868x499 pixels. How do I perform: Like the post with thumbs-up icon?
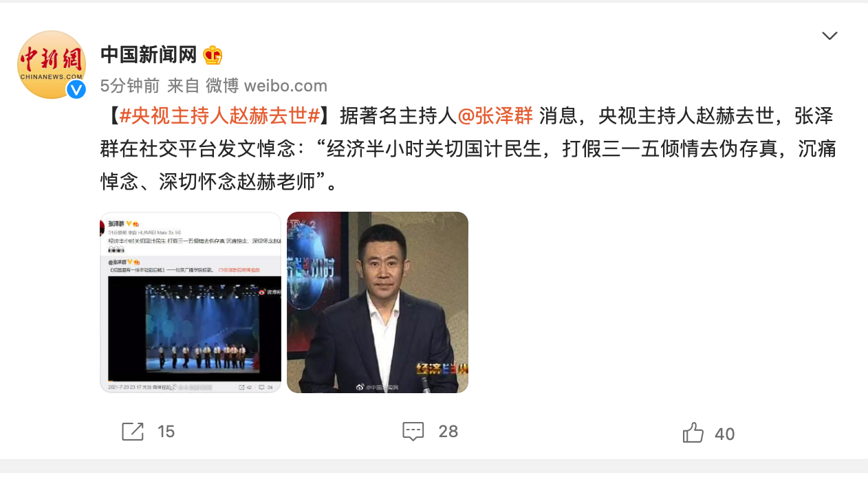pos(693,432)
